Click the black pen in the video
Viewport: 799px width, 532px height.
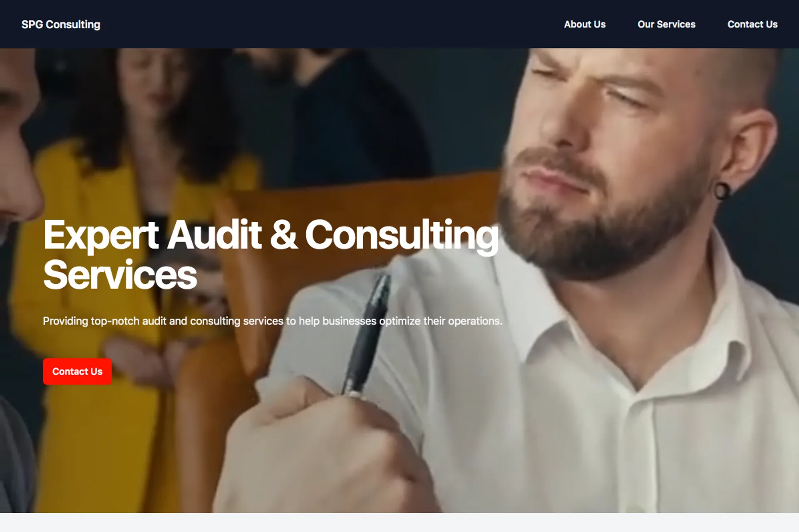366,333
